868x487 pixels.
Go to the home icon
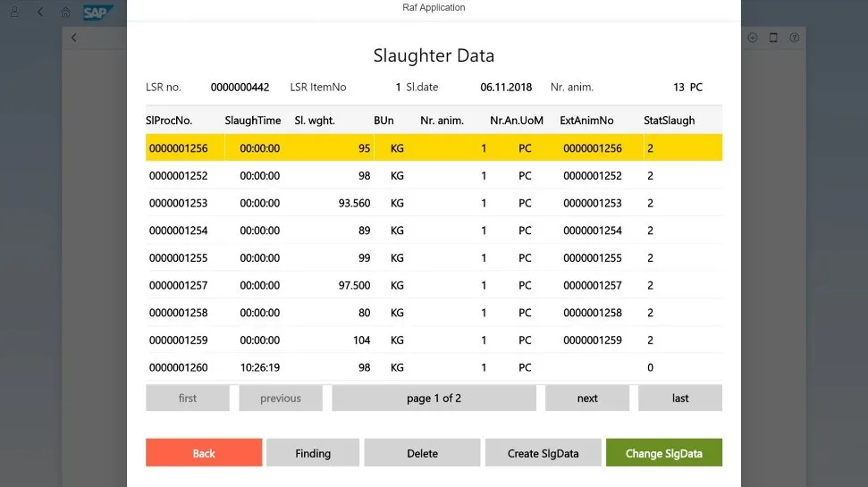pyautogui.click(x=65, y=13)
